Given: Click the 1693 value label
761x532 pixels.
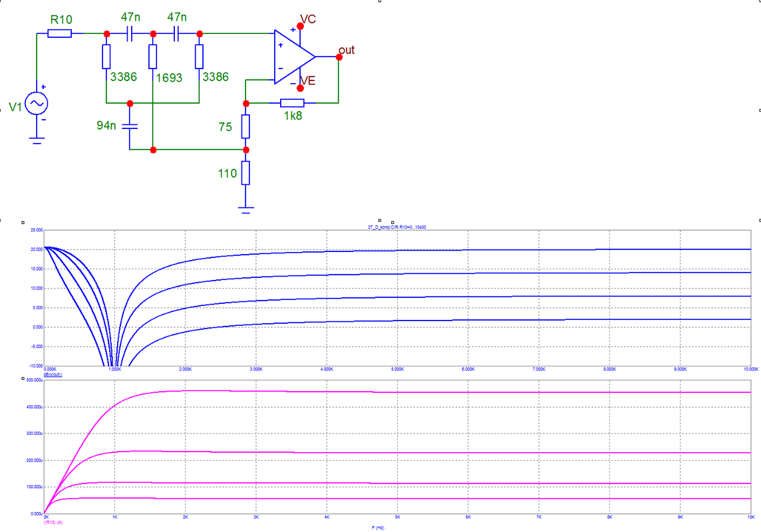Looking at the screenshot, I should tap(169, 78).
